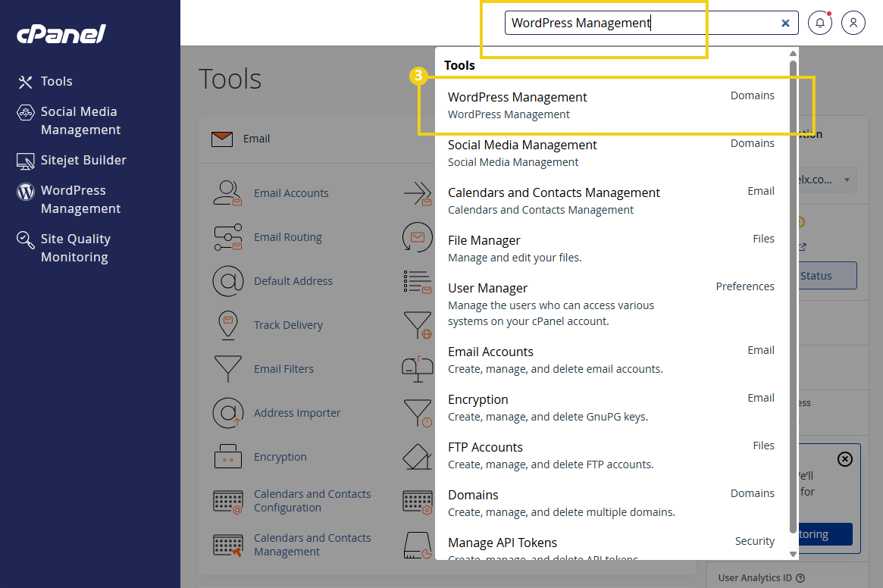Clear the search field text
Image resolution: width=883 pixels, height=588 pixels.
click(x=785, y=23)
